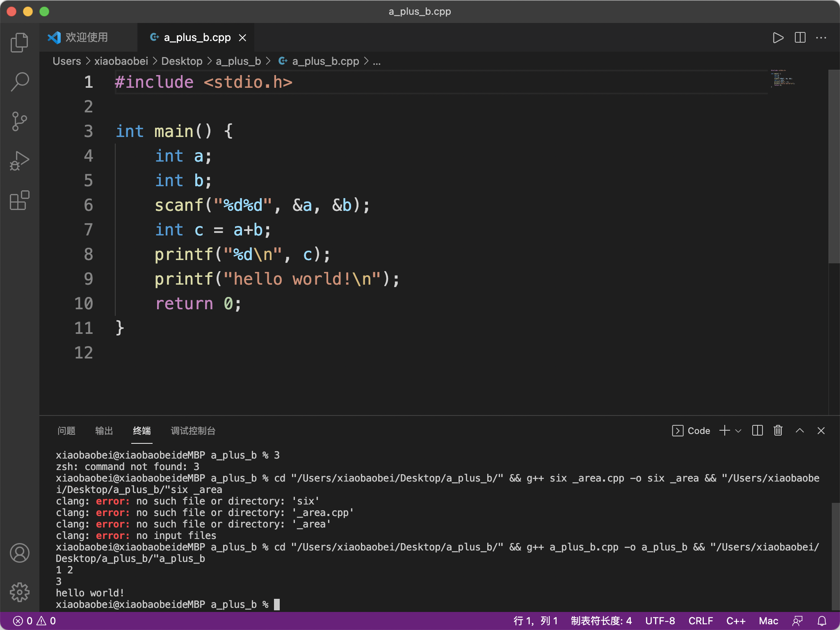Open the Extensions view icon
This screenshot has width=840, height=630.
tap(19, 200)
